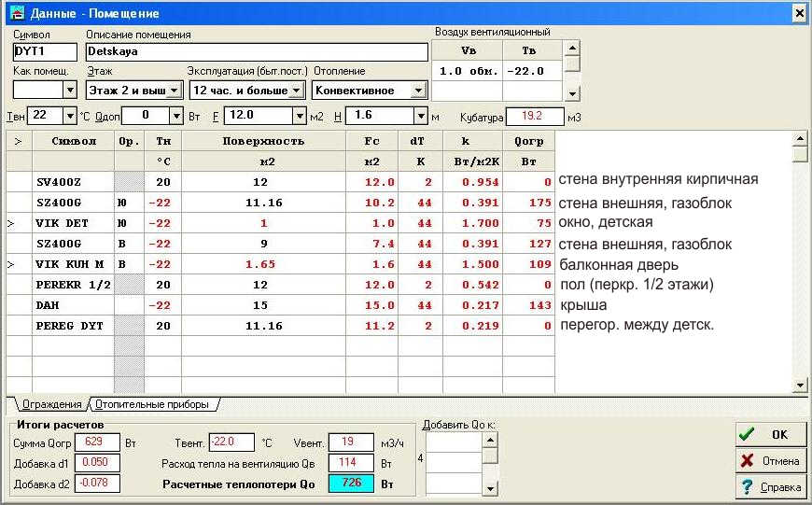Click the expand marker before VIK KUH M
This screenshot has width=812, height=505.
11,264
